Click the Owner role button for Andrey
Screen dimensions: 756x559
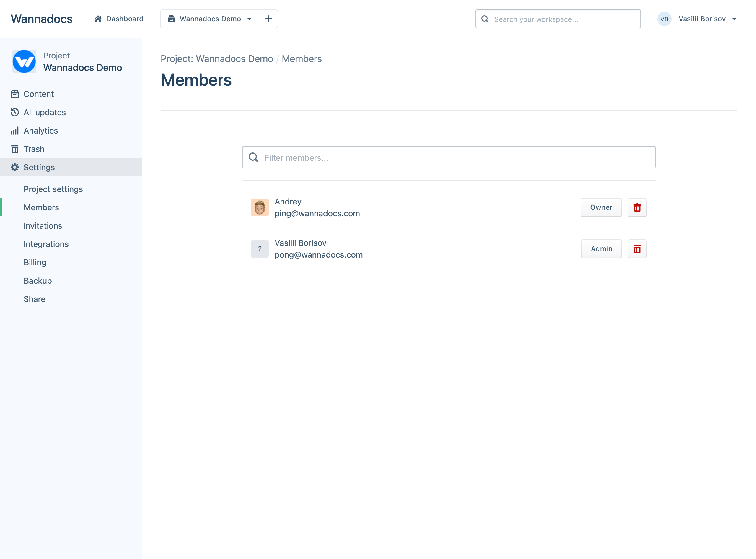(x=601, y=207)
